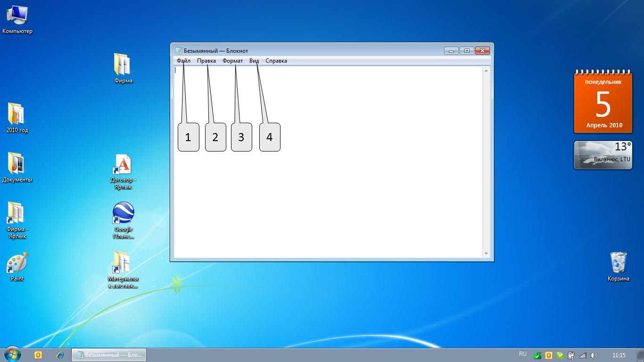The height and width of the screenshot is (362, 644).
Task: Launch Internet Explorer from the taskbar
Action: pyautogui.click(x=60, y=354)
